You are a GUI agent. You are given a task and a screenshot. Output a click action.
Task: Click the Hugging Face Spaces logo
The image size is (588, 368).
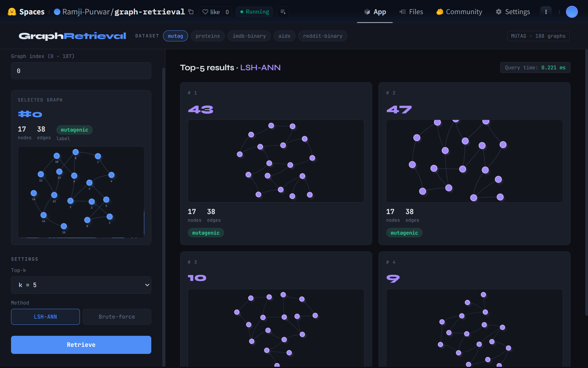(x=12, y=12)
